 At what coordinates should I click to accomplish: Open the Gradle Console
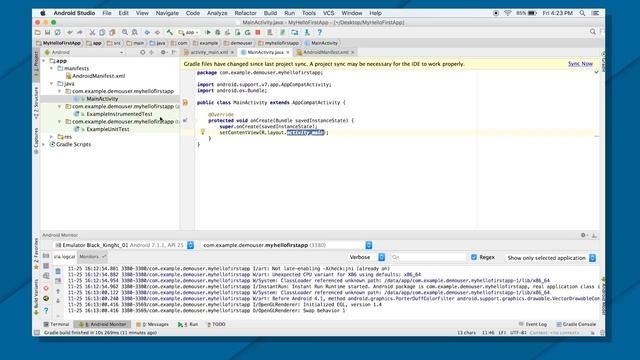576,324
